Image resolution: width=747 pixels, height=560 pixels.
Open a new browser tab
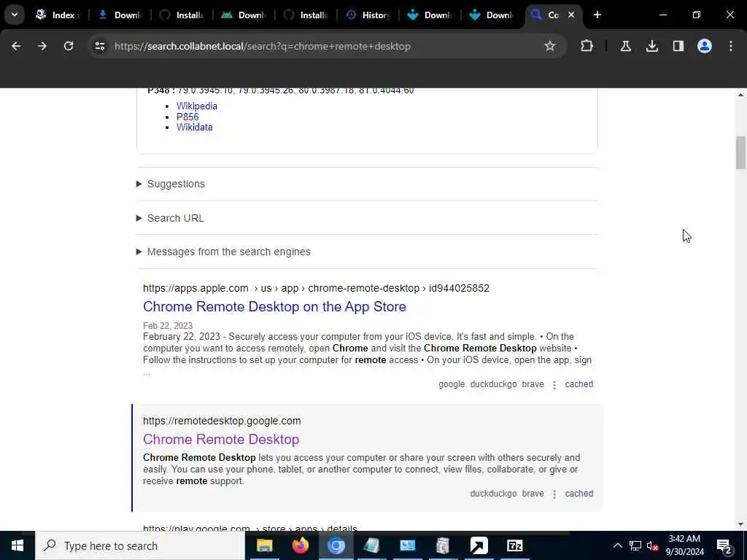597,15
